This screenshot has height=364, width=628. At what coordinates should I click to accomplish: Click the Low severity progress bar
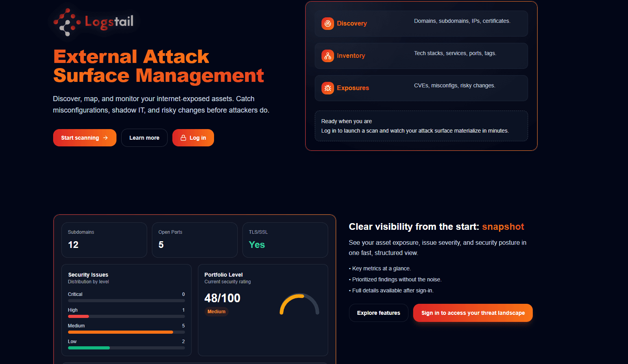pyautogui.click(x=126, y=348)
